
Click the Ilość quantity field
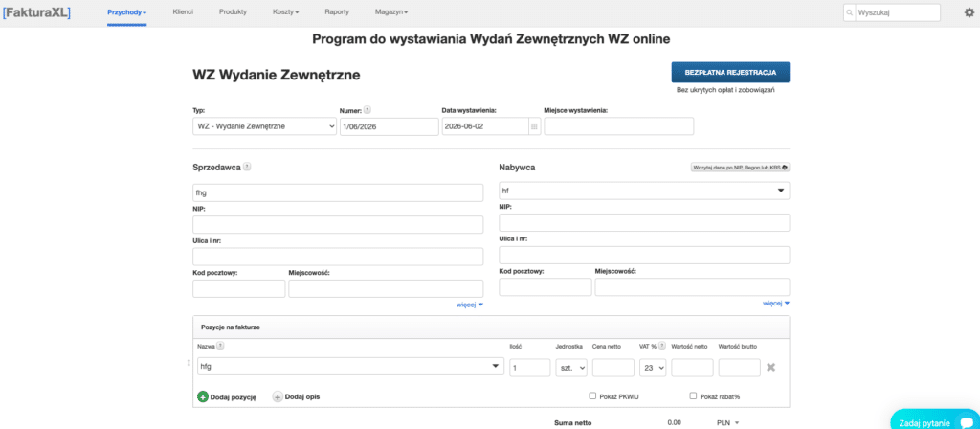point(530,368)
